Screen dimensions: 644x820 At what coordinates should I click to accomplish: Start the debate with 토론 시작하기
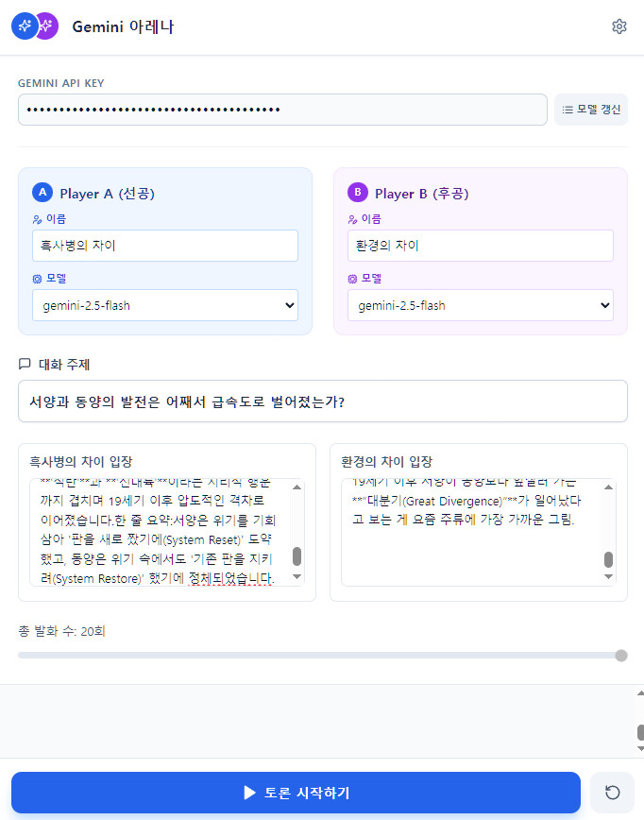[296, 793]
